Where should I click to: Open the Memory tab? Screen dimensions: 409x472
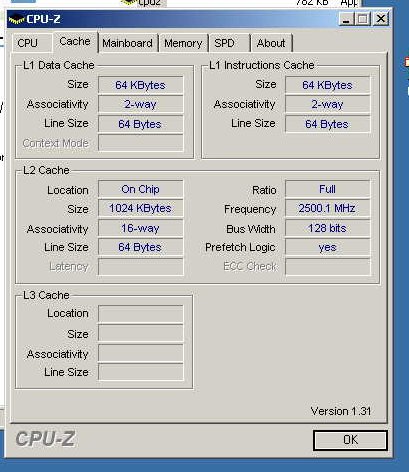tap(183, 43)
